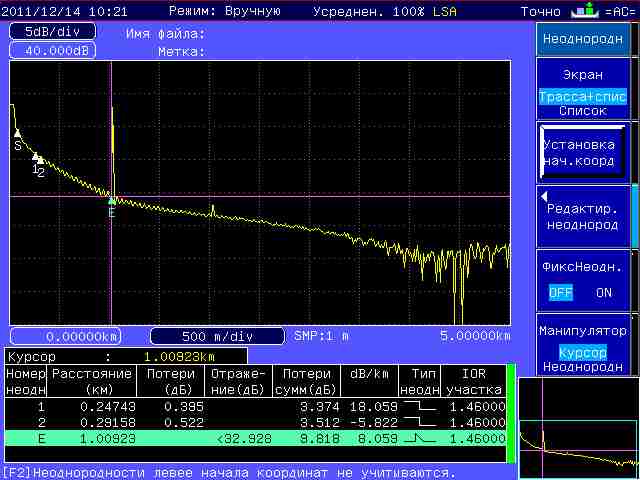Click the S start marker on trace
Image resolution: width=640 pixels, height=480 pixels.
coord(17,133)
